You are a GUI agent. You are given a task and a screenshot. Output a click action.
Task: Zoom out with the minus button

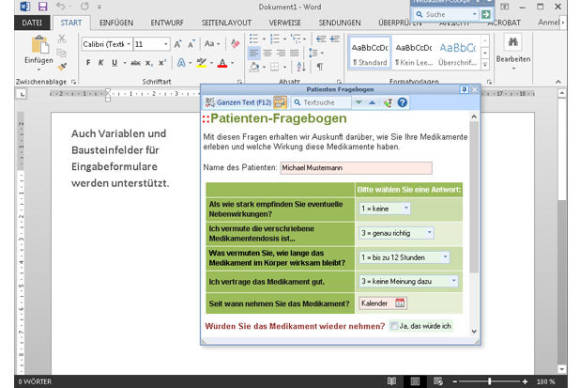pos(455,381)
